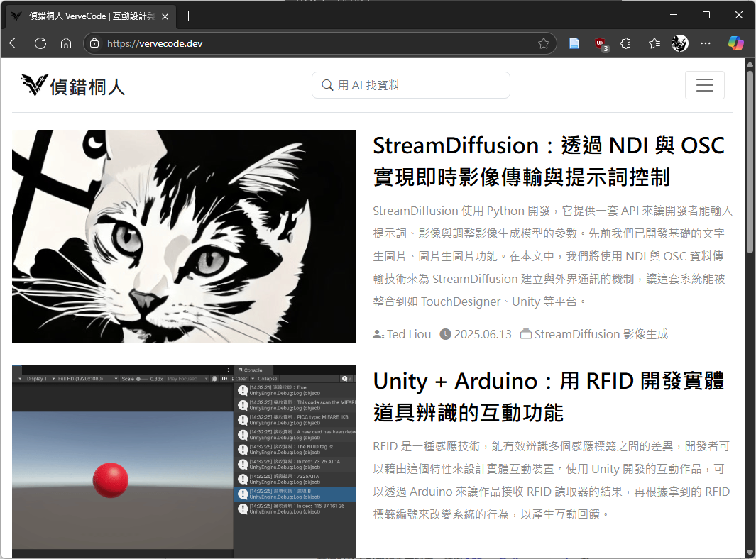Go to the browser home page
The width and height of the screenshot is (756, 559).
(x=66, y=43)
